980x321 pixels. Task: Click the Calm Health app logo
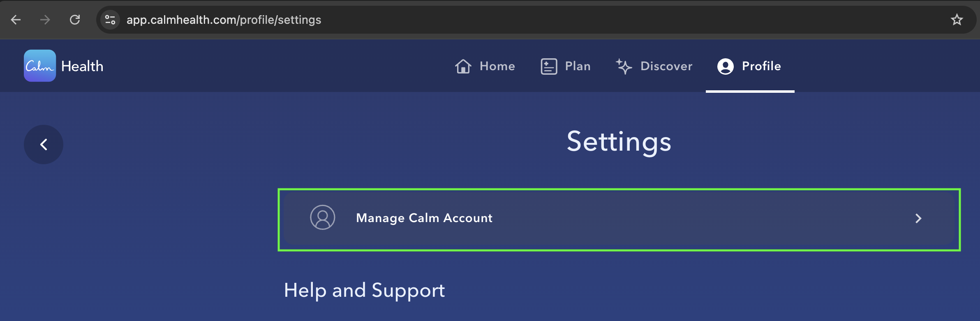(x=39, y=65)
